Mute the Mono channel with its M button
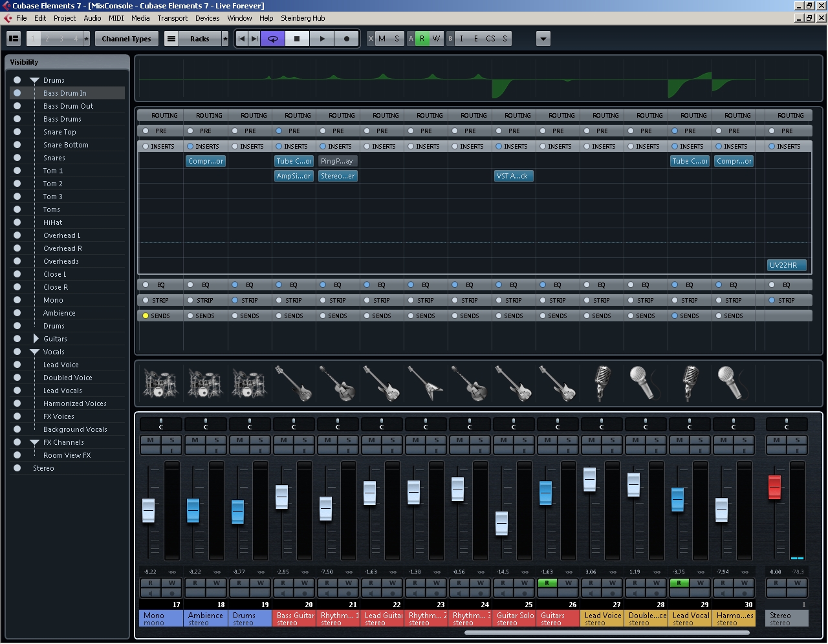This screenshot has width=828, height=644. pyautogui.click(x=151, y=440)
